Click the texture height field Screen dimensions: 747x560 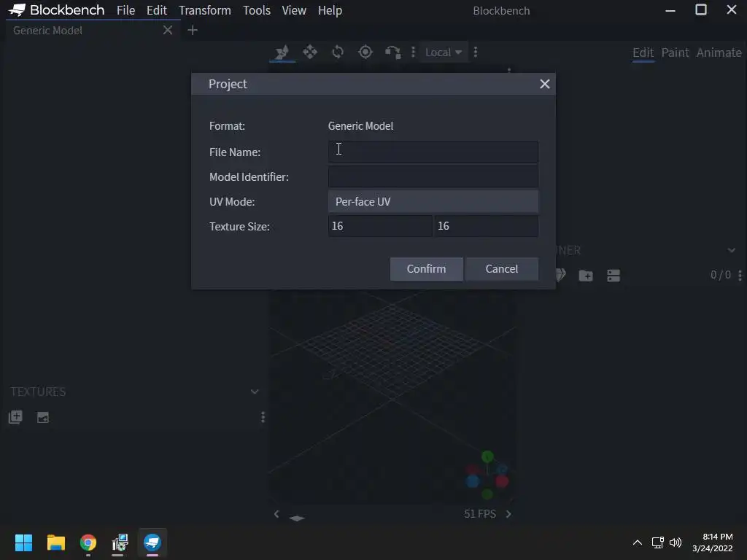[x=486, y=226]
